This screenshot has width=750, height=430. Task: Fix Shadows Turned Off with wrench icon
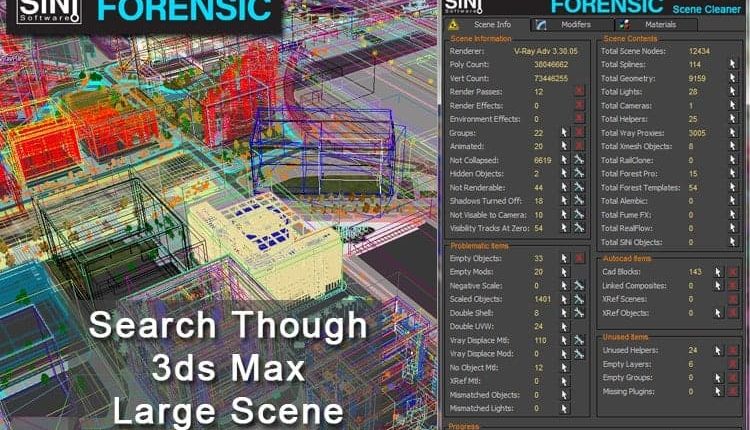click(578, 201)
